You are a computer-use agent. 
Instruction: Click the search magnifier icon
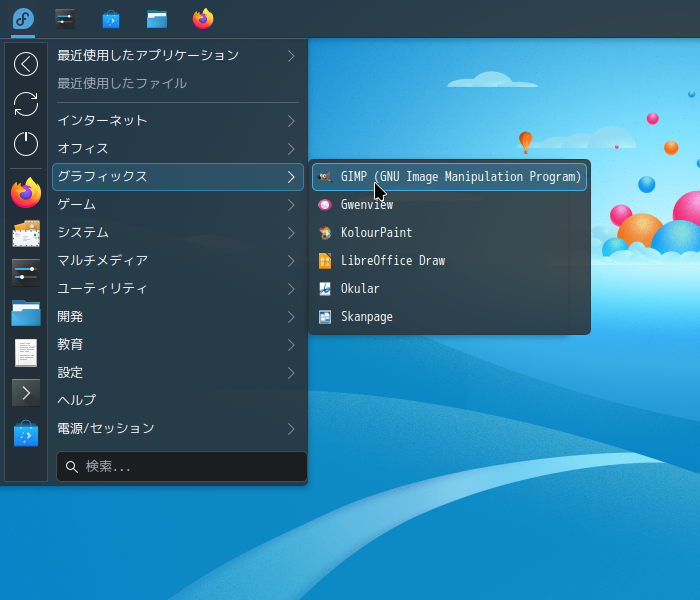pos(71,467)
